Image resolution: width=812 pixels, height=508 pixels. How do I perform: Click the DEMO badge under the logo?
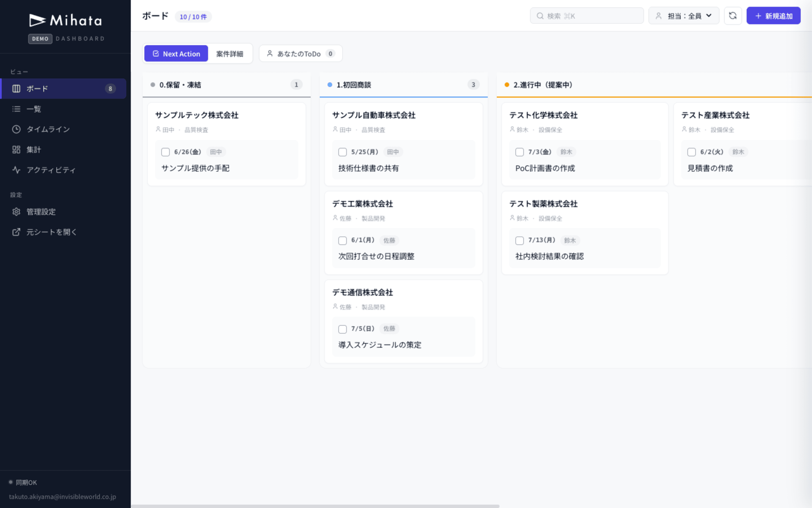coord(40,39)
